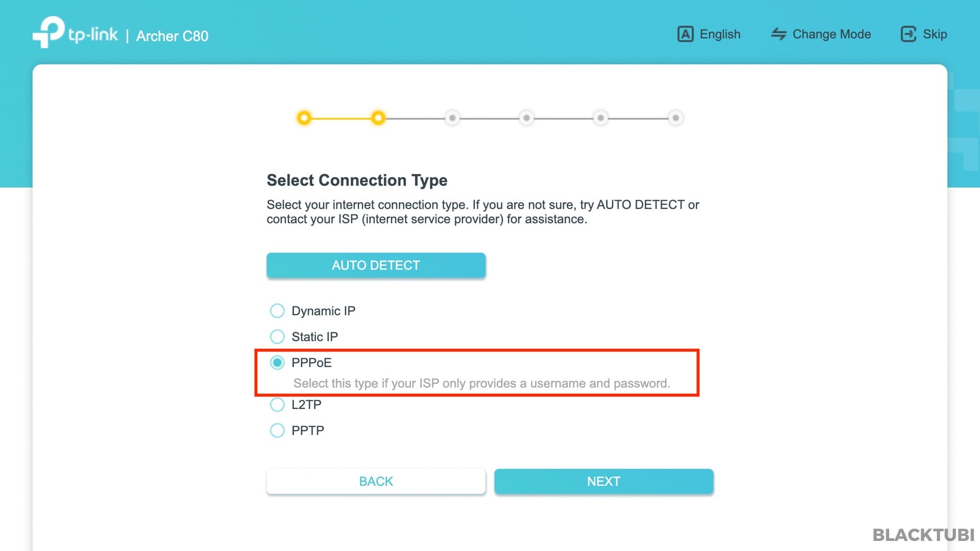
Task: Go back with the BACK button
Action: coord(376,481)
